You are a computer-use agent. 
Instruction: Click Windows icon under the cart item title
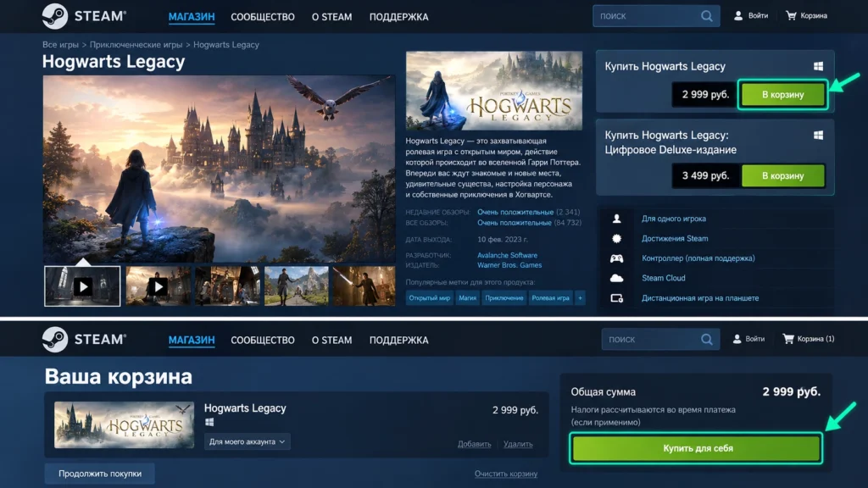[209, 422]
